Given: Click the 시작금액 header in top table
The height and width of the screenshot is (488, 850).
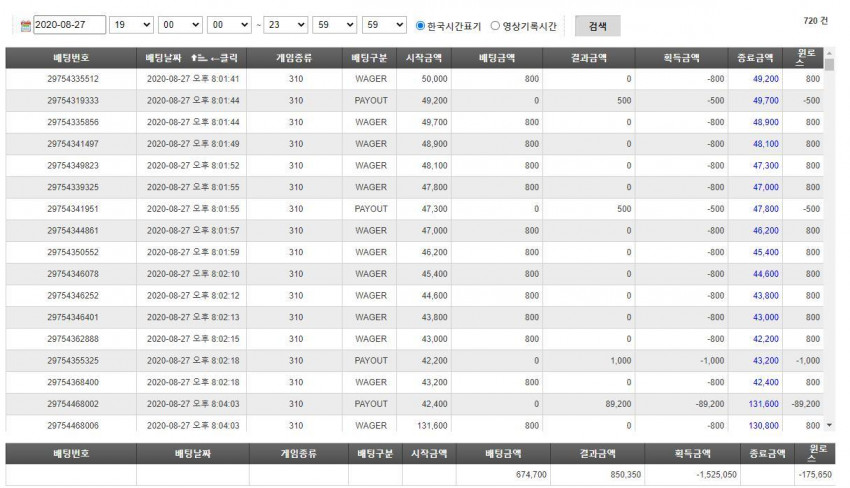Looking at the screenshot, I should tap(424, 58).
